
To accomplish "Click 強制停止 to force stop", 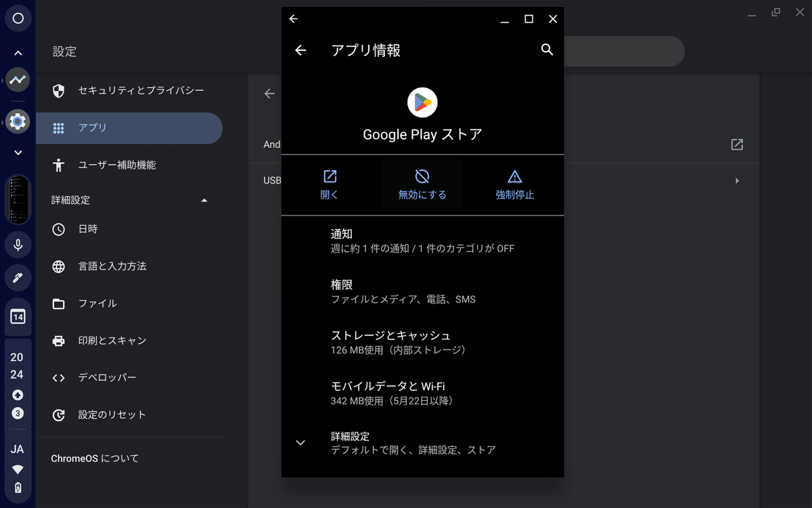I will 515,184.
